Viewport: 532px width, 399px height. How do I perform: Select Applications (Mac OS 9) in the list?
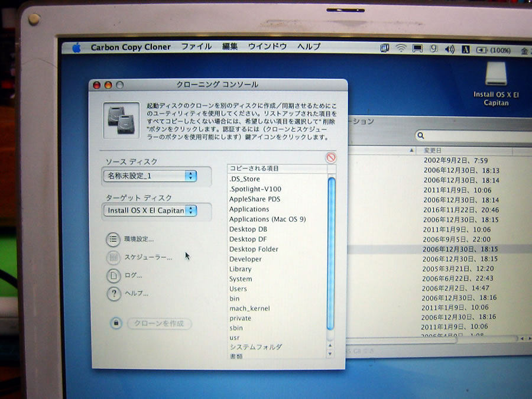(x=267, y=219)
